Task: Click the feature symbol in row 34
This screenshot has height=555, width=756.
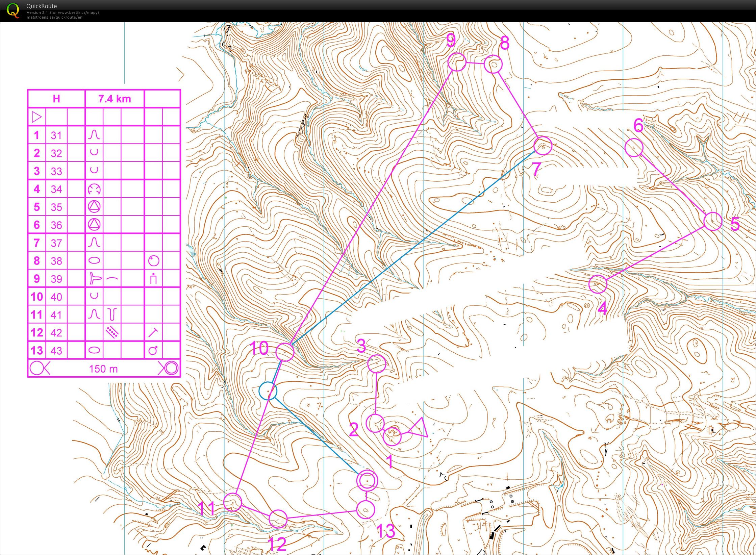Action: point(94,189)
